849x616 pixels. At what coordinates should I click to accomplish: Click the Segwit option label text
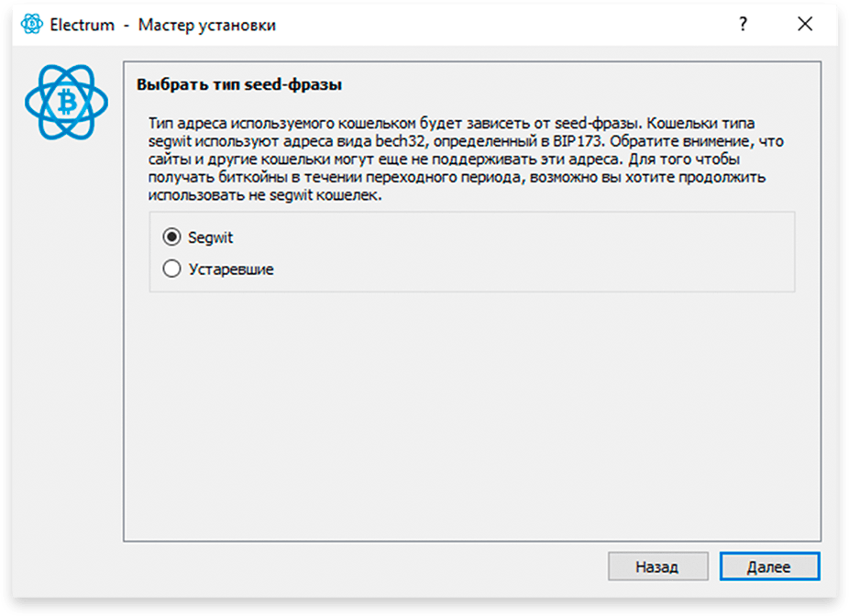point(210,237)
